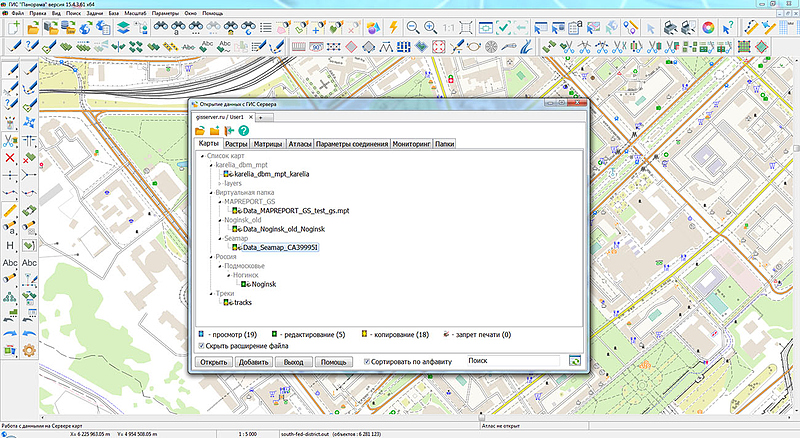
Task: Toggle 'Сортировать по алфавиту' checkbox
Action: point(367,361)
